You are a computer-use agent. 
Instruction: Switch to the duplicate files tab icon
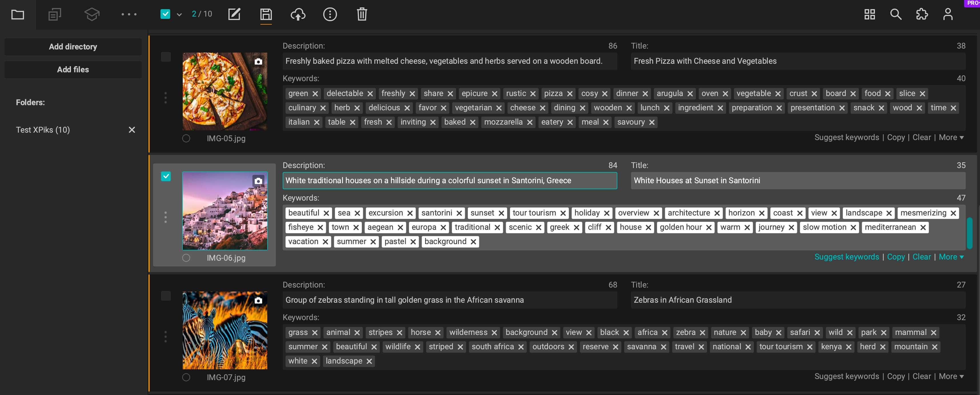[x=55, y=15]
